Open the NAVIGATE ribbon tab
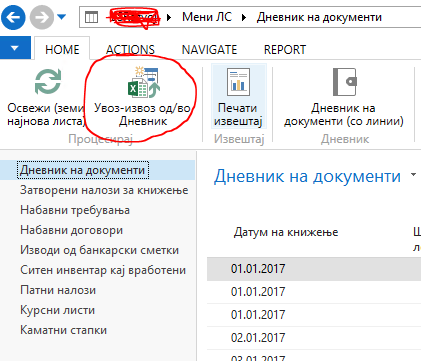Screen dimensions: 421x361 pos(209,50)
